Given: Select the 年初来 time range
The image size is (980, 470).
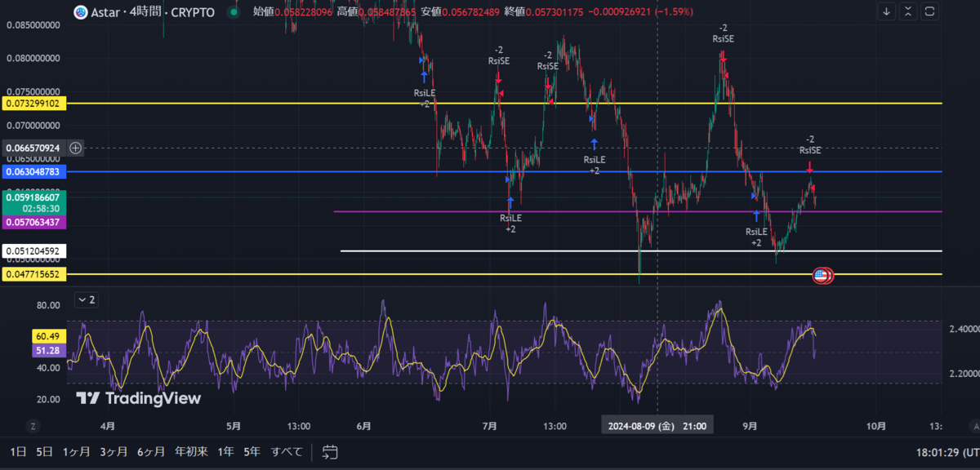Looking at the screenshot, I should [191, 451].
